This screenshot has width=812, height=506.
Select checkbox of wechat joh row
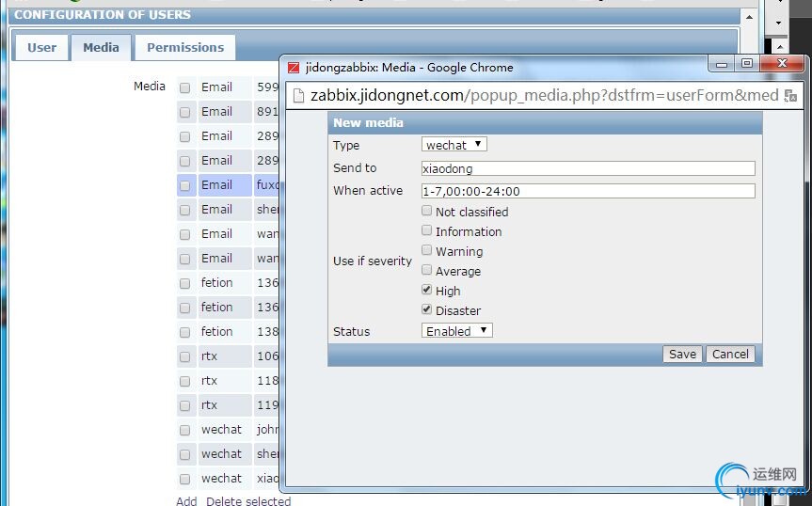coord(184,430)
